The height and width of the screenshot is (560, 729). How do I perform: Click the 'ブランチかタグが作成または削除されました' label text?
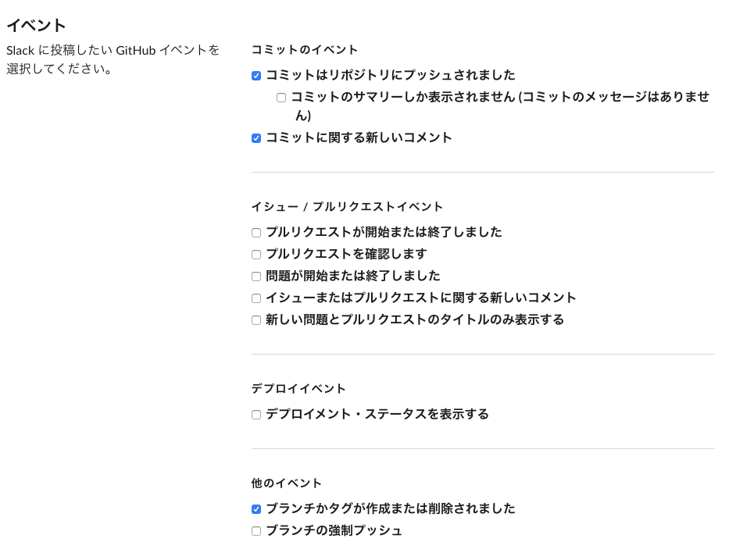click(x=390, y=508)
